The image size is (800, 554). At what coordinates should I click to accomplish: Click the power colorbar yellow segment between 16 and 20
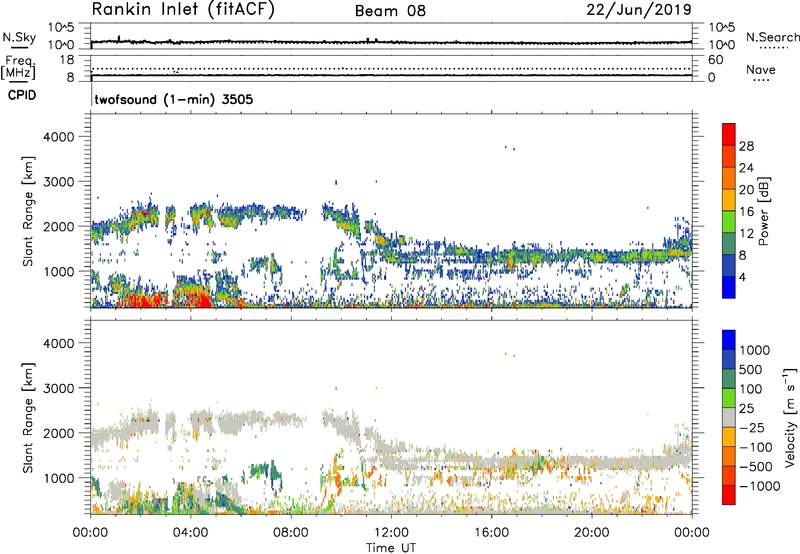[729, 200]
